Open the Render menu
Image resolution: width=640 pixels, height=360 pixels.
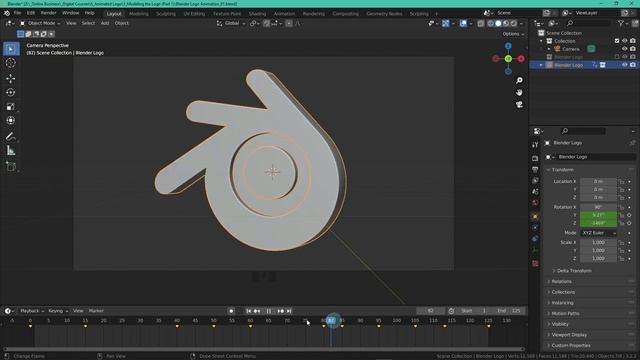[x=48, y=13]
